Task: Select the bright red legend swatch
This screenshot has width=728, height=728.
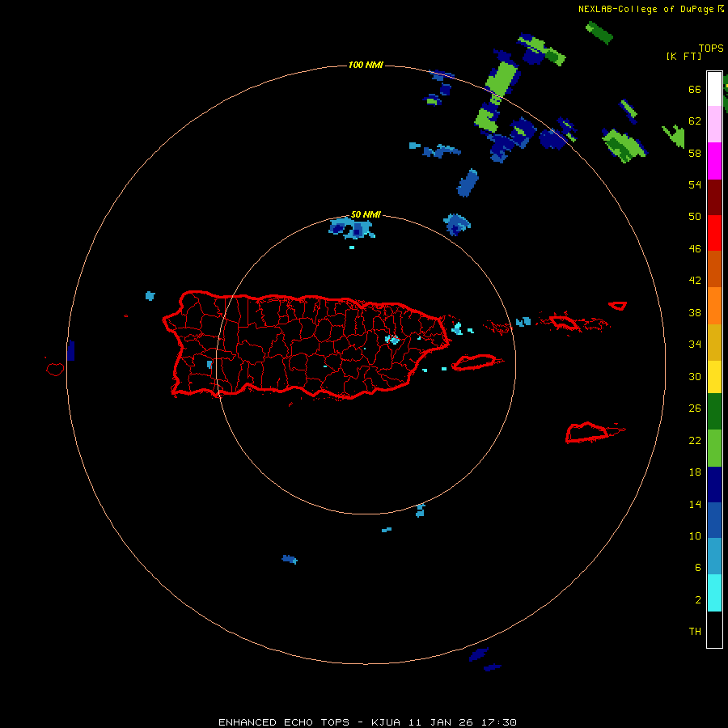Action: coord(714,233)
